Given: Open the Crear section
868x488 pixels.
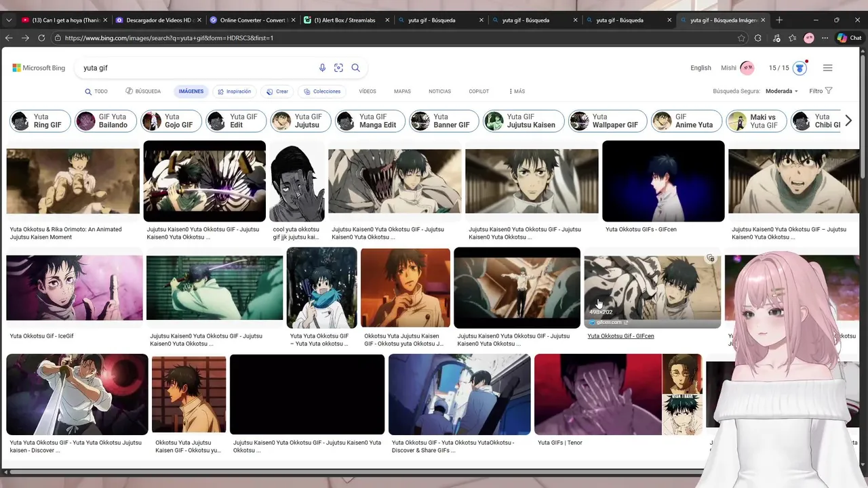Looking at the screenshot, I should click(277, 91).
